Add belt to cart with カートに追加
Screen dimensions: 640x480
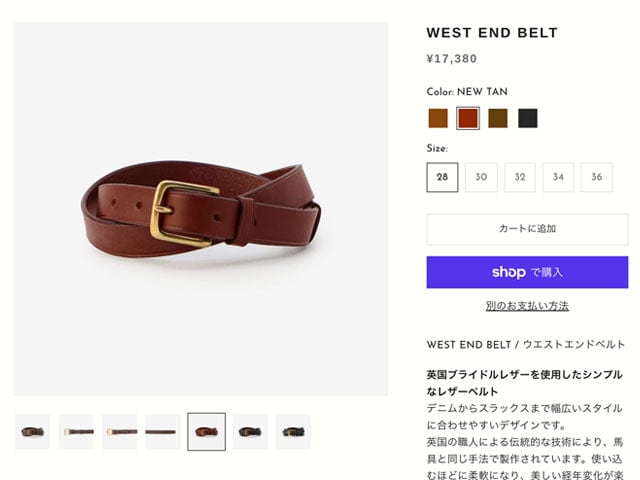527,229
